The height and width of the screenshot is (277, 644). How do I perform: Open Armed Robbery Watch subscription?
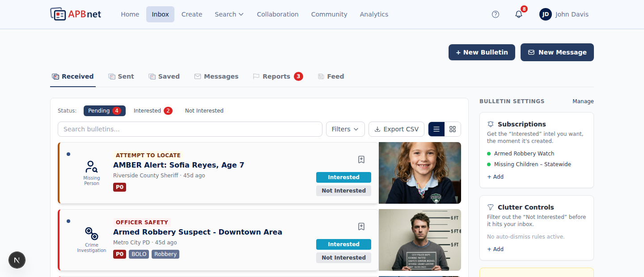(x=524, y=154)
